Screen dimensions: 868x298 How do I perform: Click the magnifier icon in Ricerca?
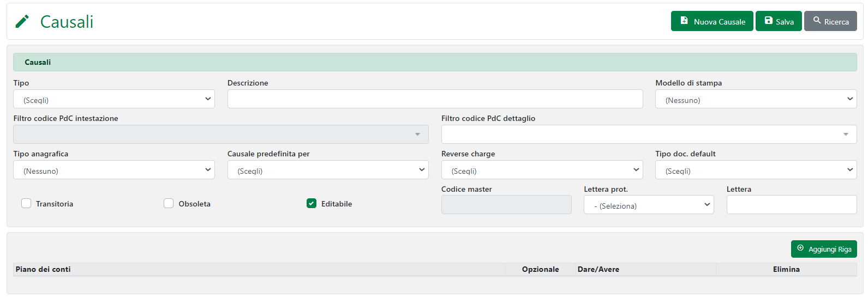(817, 21)
